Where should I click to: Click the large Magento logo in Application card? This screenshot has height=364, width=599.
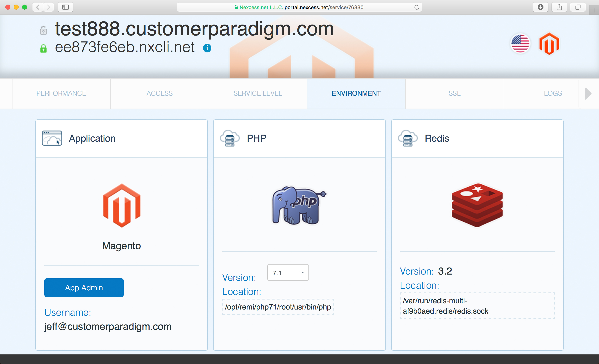click(122, 206)
